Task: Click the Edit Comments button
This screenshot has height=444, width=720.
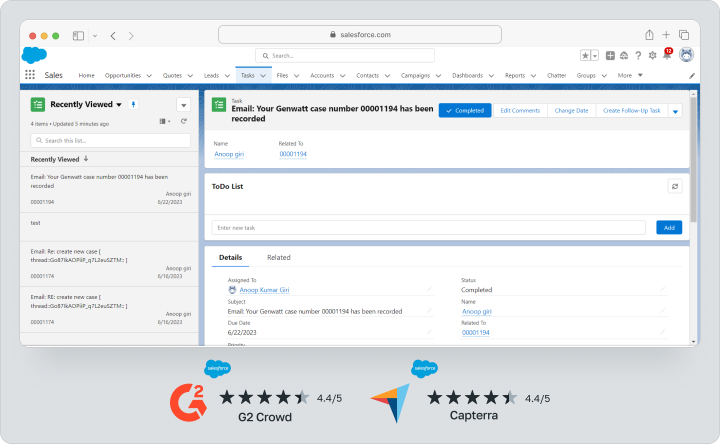Action: tap(520, 111)
